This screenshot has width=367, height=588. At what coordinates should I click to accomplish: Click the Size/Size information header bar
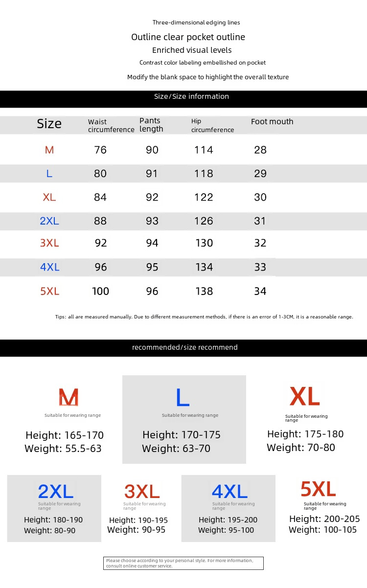click(183, 99)
